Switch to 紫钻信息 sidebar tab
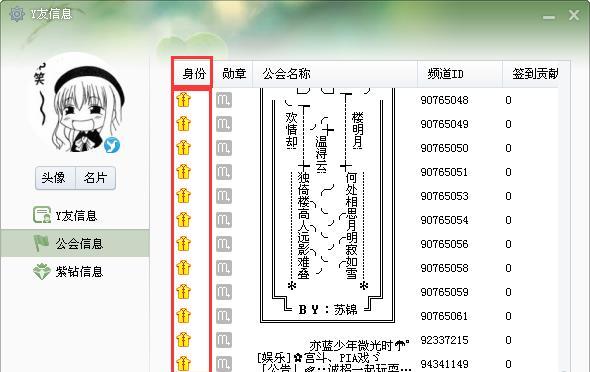 [75, 271]
